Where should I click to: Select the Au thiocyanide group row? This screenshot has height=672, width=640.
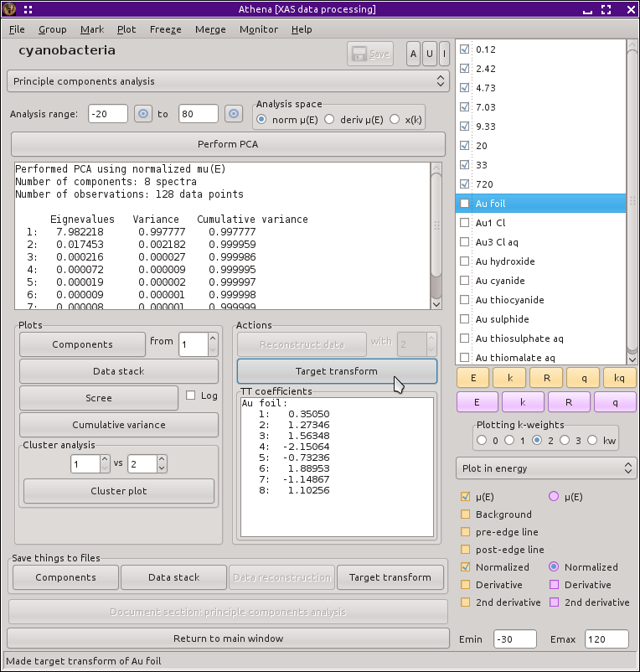[540, 300]
